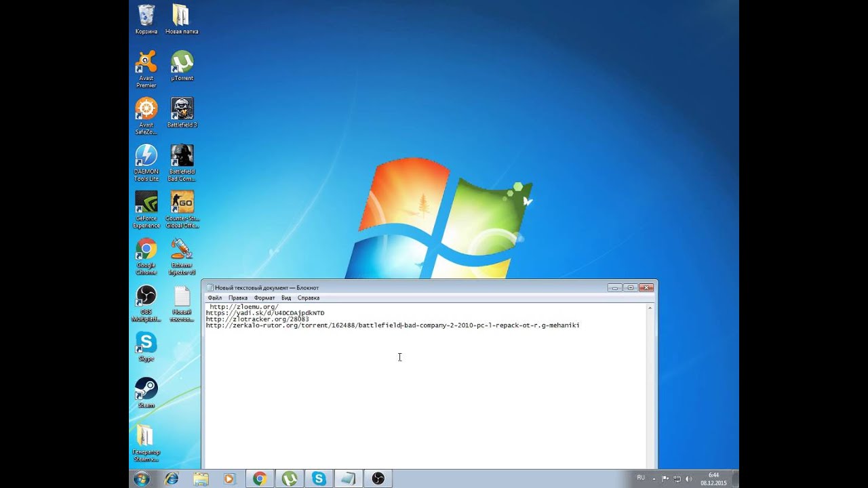Switch to Google Chrome in the taskbar
The width and height of the screenshot is (868, 488).
tap(260, 479)
